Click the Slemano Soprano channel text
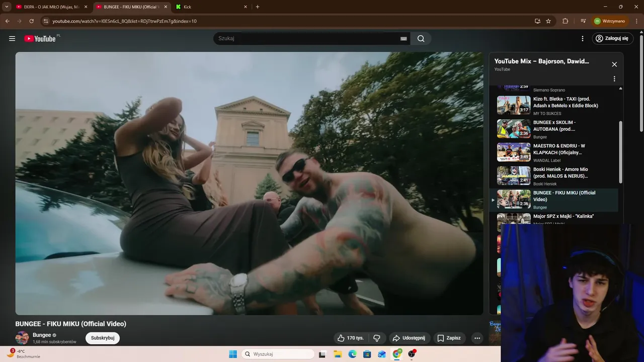644x362 pixels. (x=549, y=90)
